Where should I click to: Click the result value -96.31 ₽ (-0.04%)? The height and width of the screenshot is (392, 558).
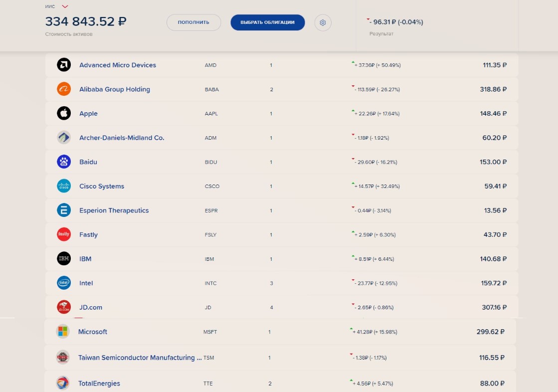tap(396, 22)
